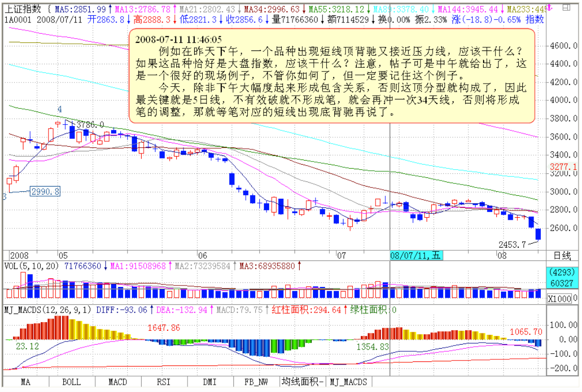Click the 23.12 green label in the MACD panel
The height and width of the screenshot is (392, 582).
click(28, 346)
